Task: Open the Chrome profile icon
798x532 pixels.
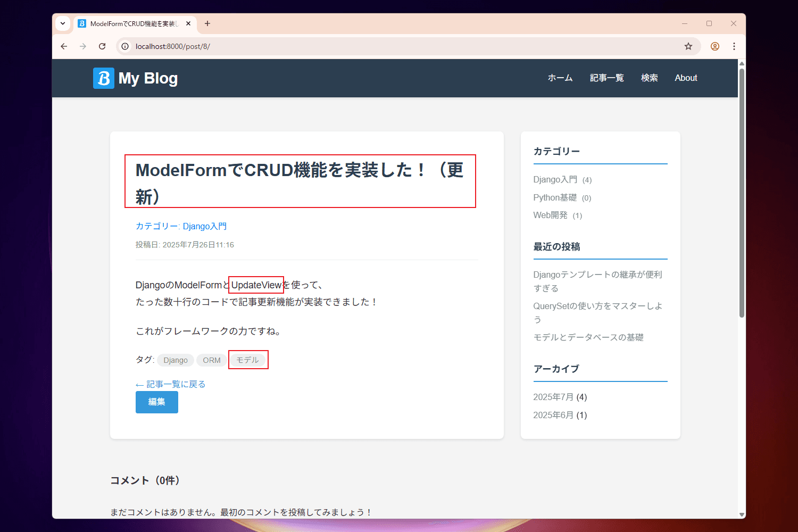Action: pyautogui.click(x=715, y=46)
